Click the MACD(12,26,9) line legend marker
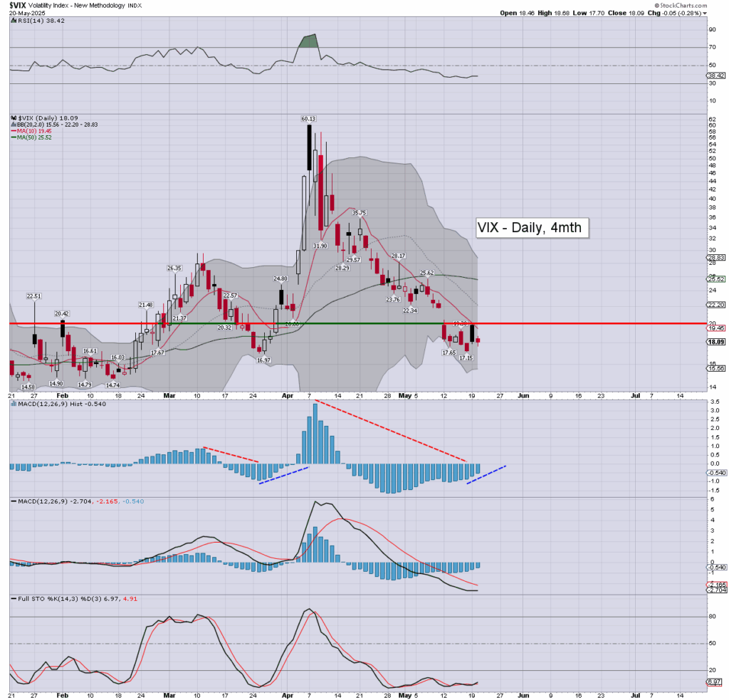This screenshot has height=700, width=729. click(12, 502)
